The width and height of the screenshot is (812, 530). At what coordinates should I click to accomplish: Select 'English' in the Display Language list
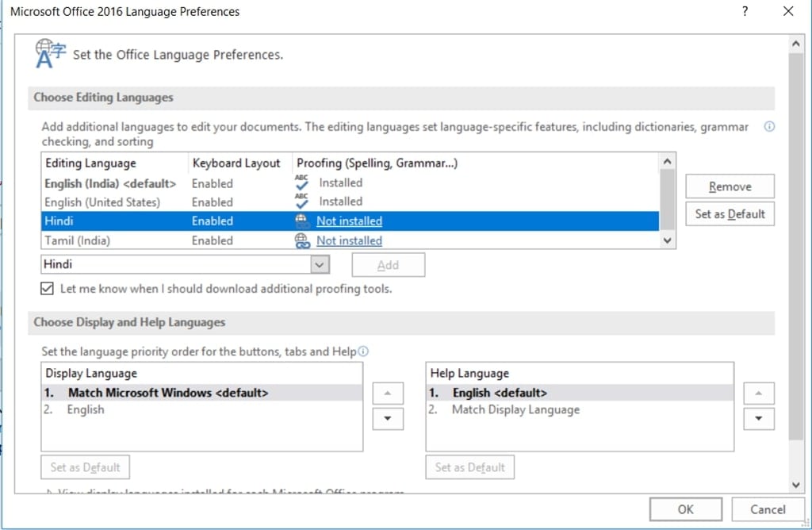86,409
